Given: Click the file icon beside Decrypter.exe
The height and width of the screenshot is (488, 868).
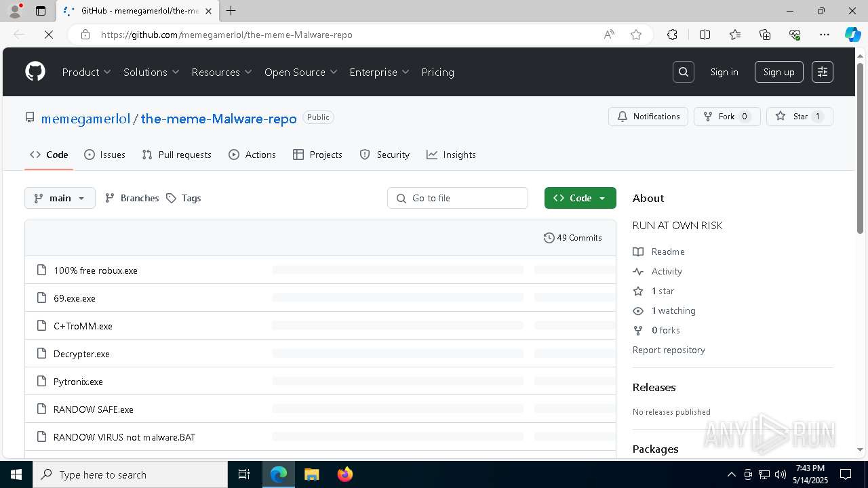Looking at the screenshot, I should (41, 354).
